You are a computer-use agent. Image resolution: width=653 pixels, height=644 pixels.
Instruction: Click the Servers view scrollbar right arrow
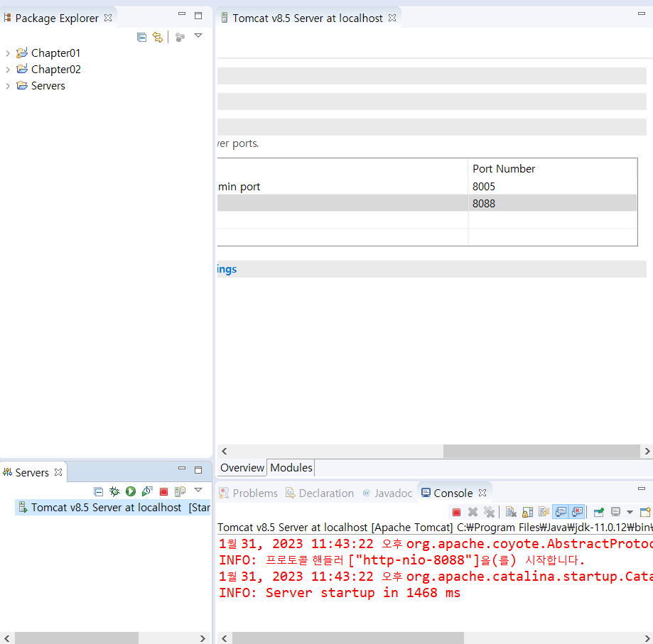click(x=203, y=638)
